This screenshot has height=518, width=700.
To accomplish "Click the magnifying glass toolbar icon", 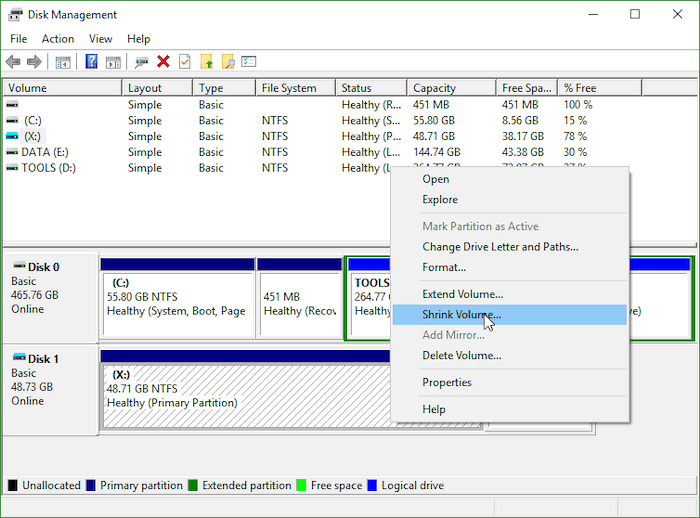I will pyautogui.click(x=228, y=62).
